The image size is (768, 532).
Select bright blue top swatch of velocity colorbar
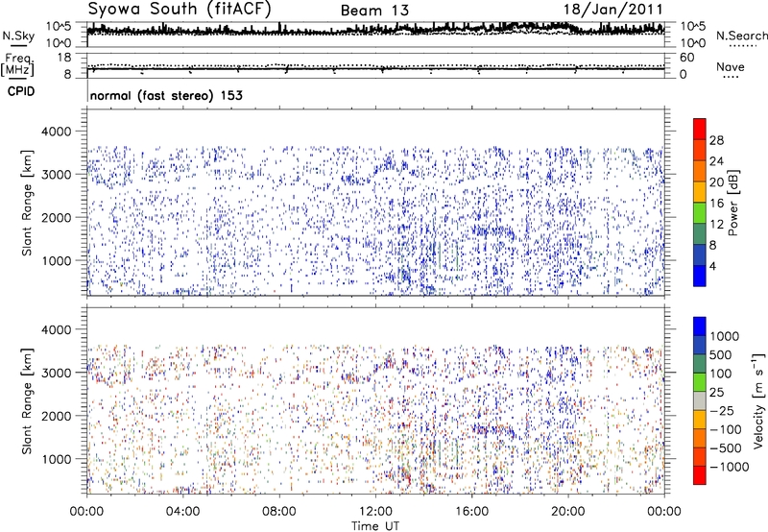(x=700, y=326)
